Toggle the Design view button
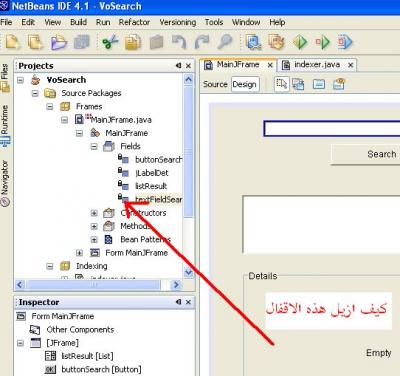400x376 pixels. point(245,84)
